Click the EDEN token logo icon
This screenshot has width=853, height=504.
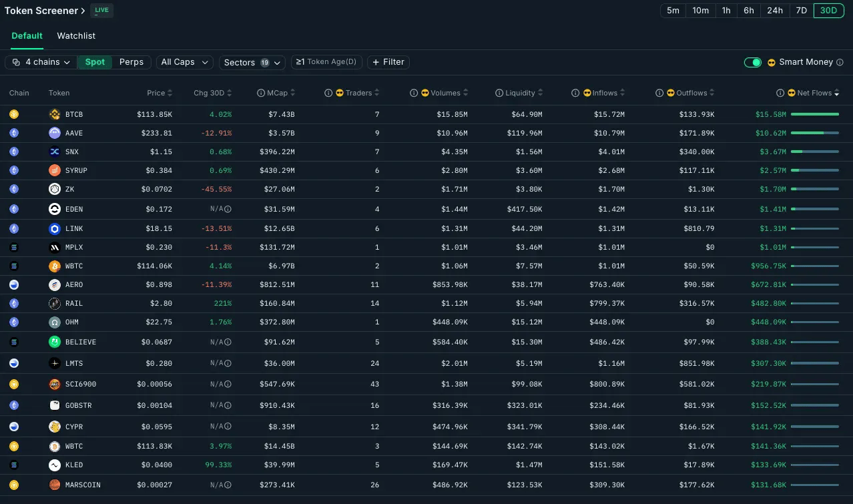pyautogui.click(x=55, y=209)
